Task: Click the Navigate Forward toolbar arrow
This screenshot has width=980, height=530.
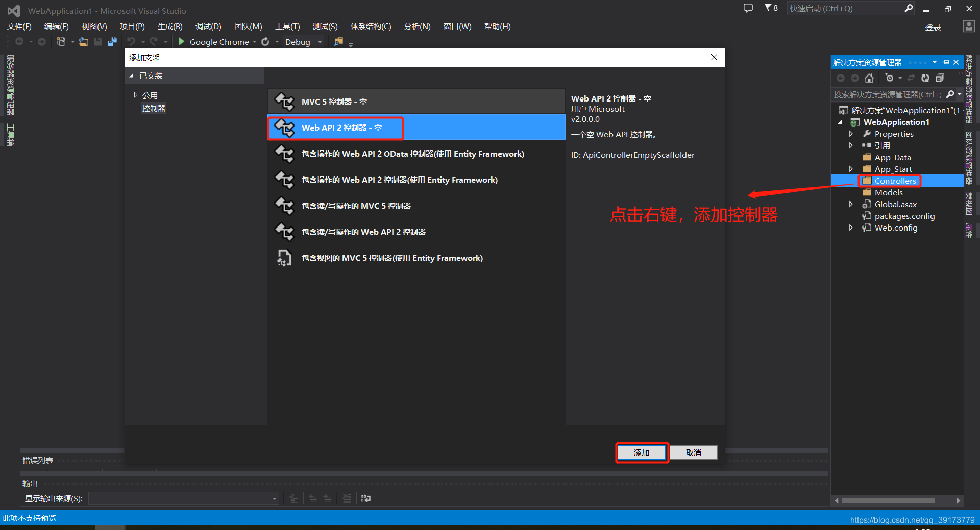Action: coord(42,42)
